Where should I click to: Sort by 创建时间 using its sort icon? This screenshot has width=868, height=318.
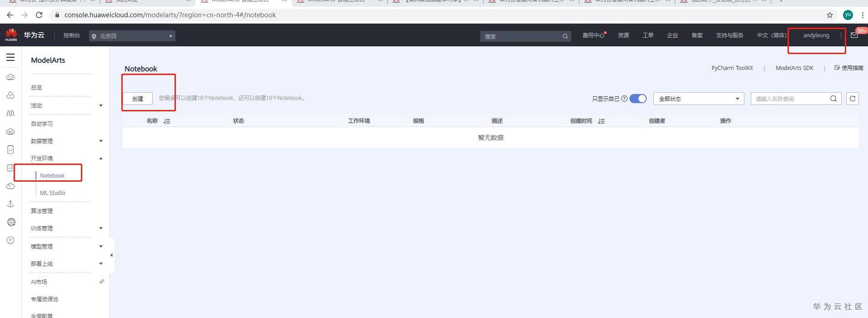point(601,121)
